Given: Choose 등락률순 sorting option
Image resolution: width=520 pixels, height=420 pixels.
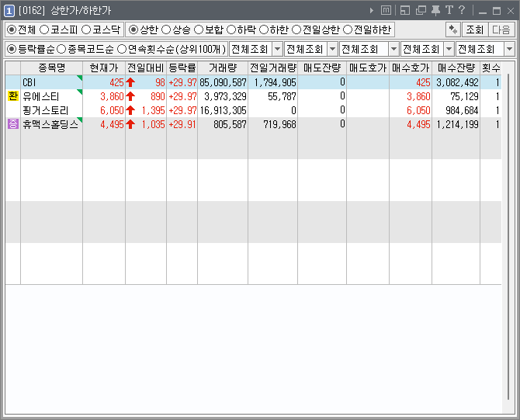Looking at the screenshot, I should click(12, 50).
